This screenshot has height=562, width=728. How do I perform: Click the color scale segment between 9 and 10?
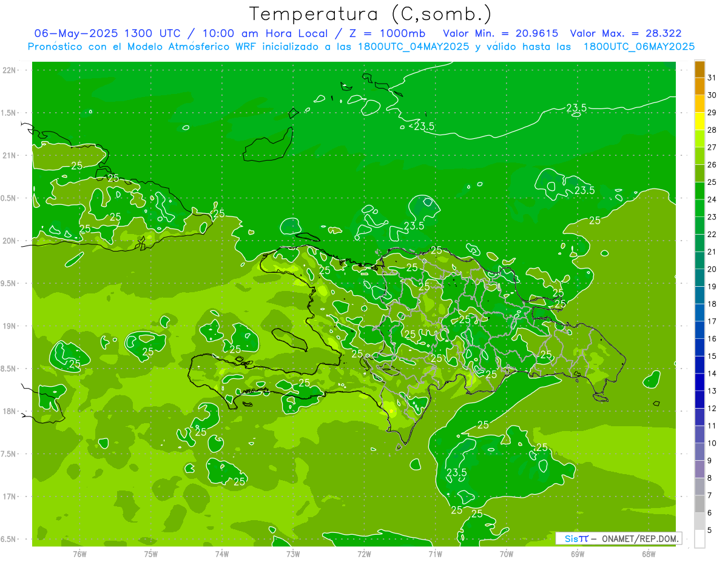click(699, 452)
